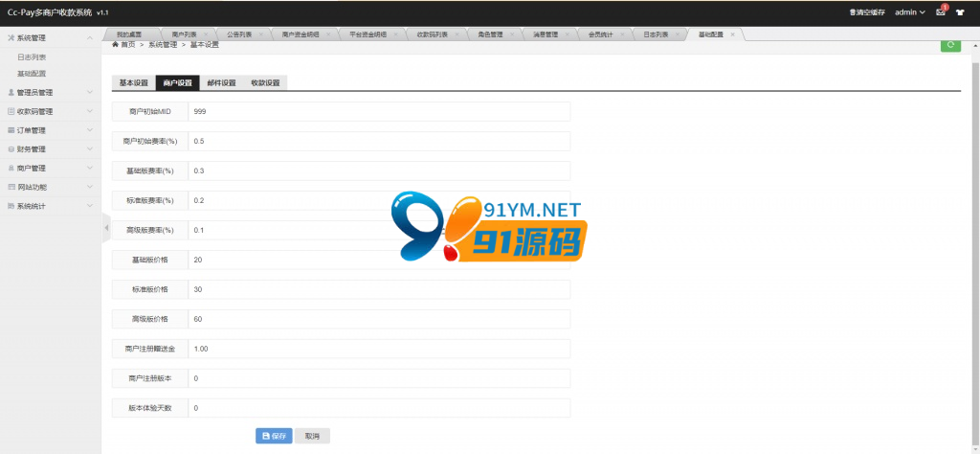Click the 系统管理 breadcrumb link
Image resolution: width=980 pixels, height=454 pixels.
pyautogui.click(x=163, y=44)
